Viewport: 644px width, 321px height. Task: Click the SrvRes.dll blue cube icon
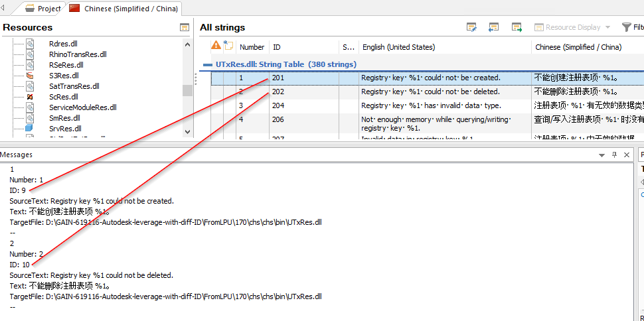pos(30,129)
